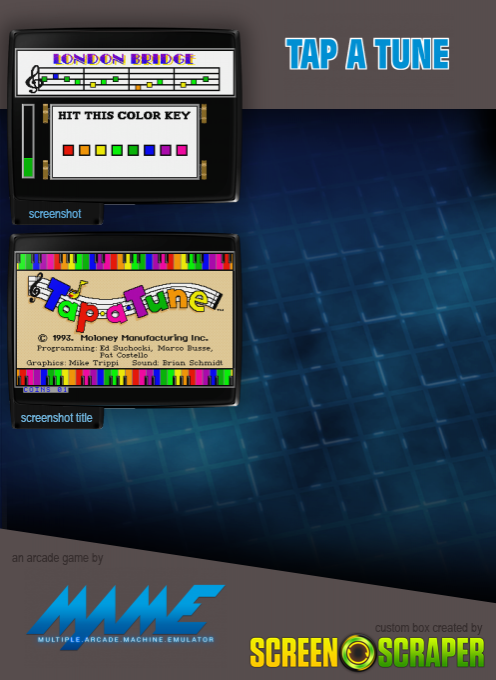Viewport: 496px width, 680px height.
Task: Click the an arcade game by text
Action: [x=57, y=558]
